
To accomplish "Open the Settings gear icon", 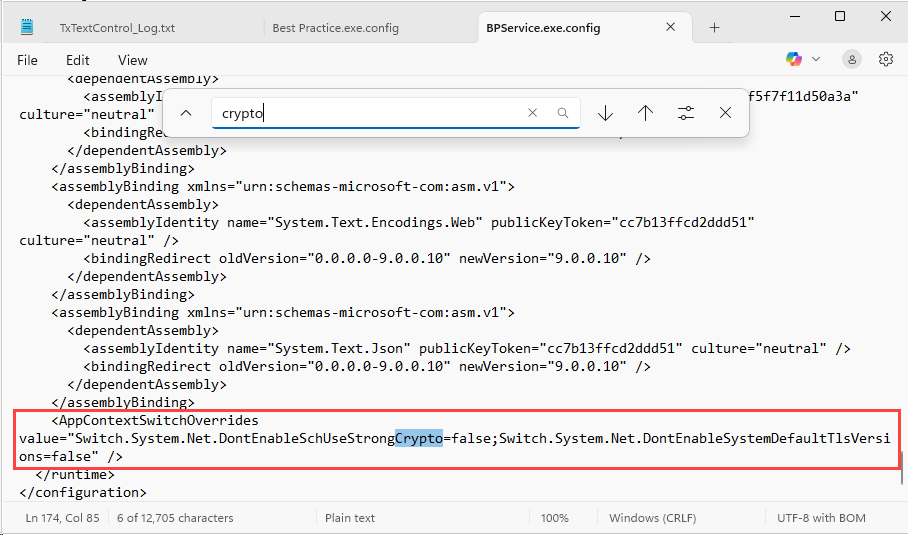I will 885,60.
